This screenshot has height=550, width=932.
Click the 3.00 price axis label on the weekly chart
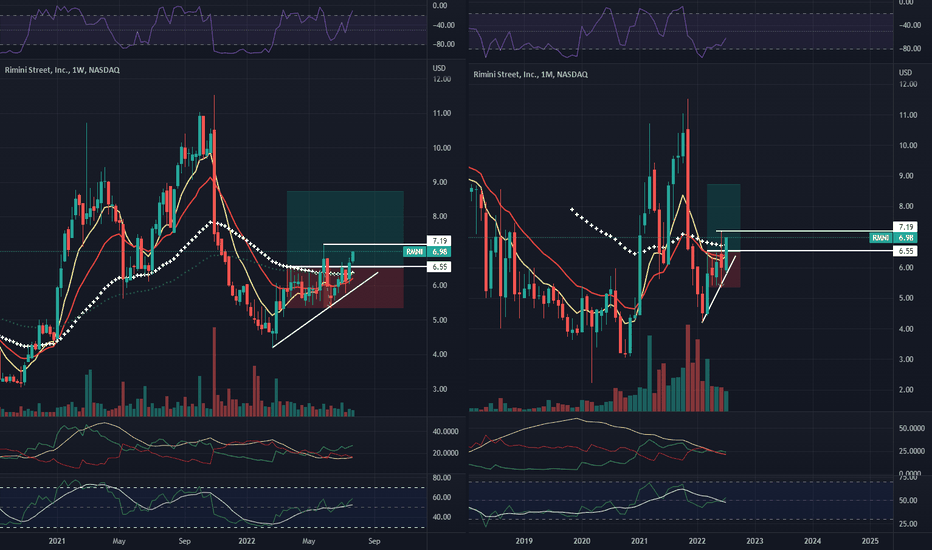tap(442, 389)
